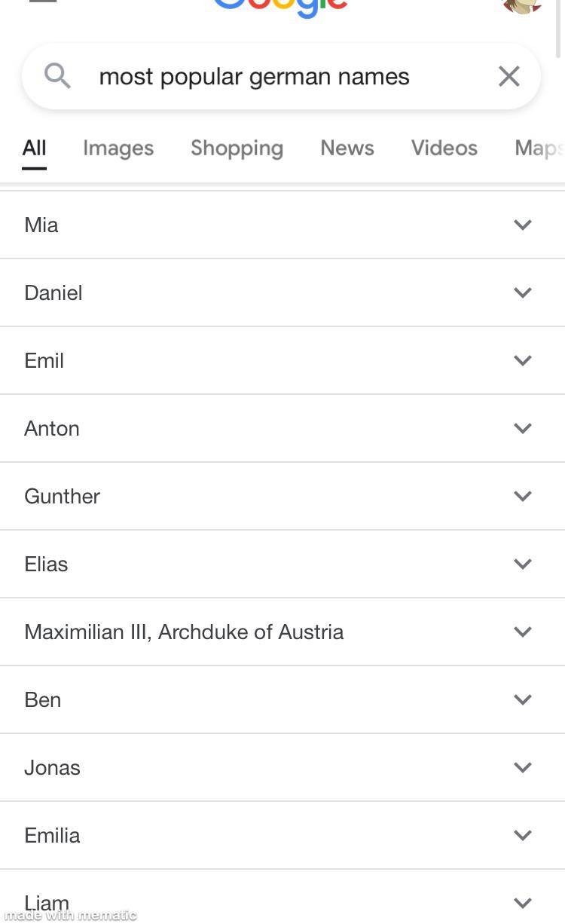Open the hamburger menu icon
The image size is (565, 924).
42,2
